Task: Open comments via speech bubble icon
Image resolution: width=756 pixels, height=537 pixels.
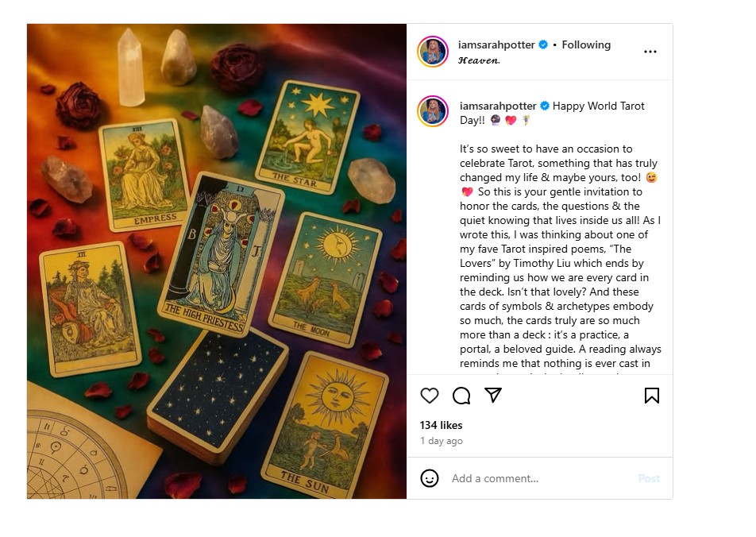Action: [461, 396]
